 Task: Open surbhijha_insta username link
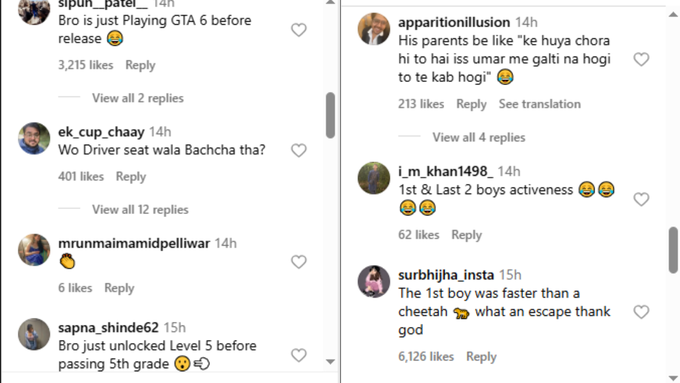(446, 275)
